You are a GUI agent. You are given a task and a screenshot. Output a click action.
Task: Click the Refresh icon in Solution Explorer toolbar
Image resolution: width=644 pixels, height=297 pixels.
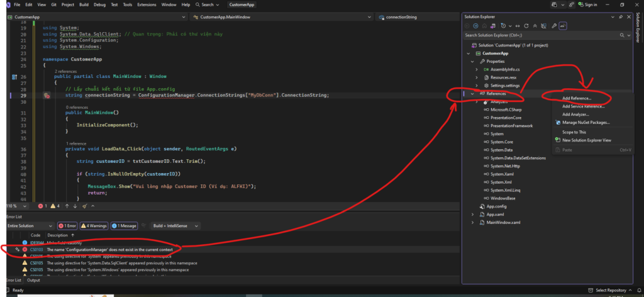(x=525, y=26)
